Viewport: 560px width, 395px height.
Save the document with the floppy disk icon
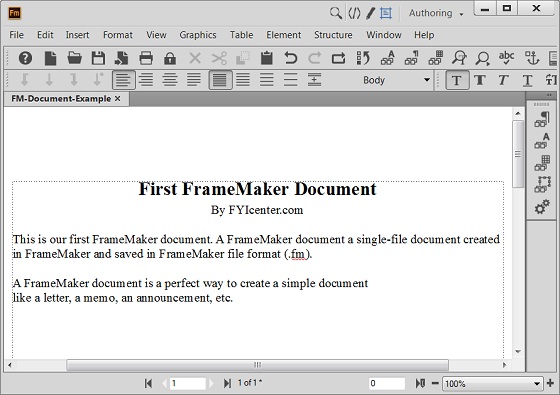[98, 58]
